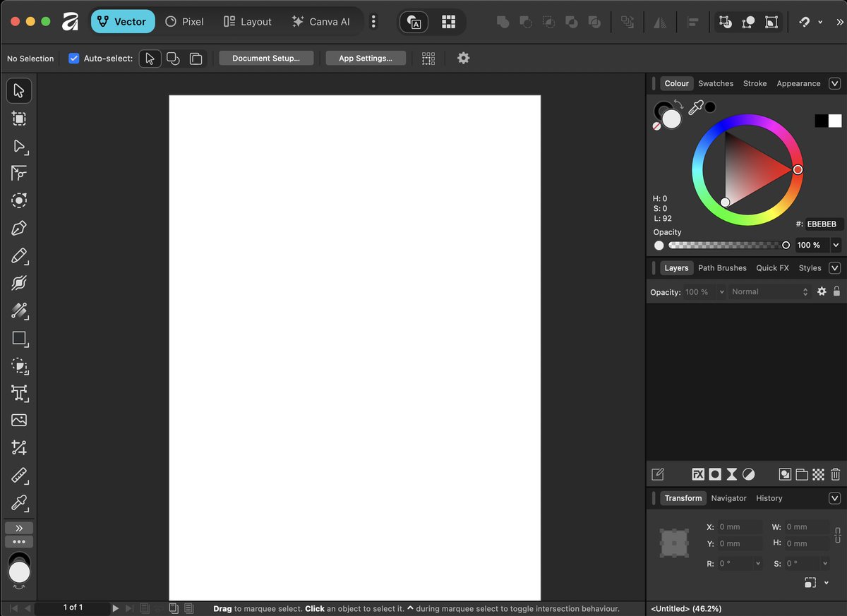Image resolution: width=847 pixels, height=616 pixels.
Task: Toggle the Auto-select checkbox
Action: [x=73, y=58]
